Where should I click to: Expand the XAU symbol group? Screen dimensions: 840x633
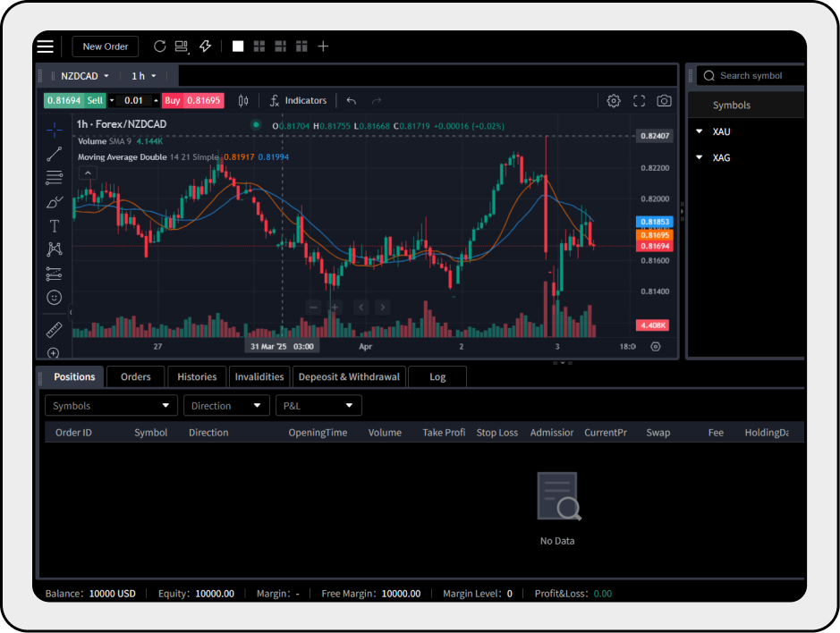700,131
